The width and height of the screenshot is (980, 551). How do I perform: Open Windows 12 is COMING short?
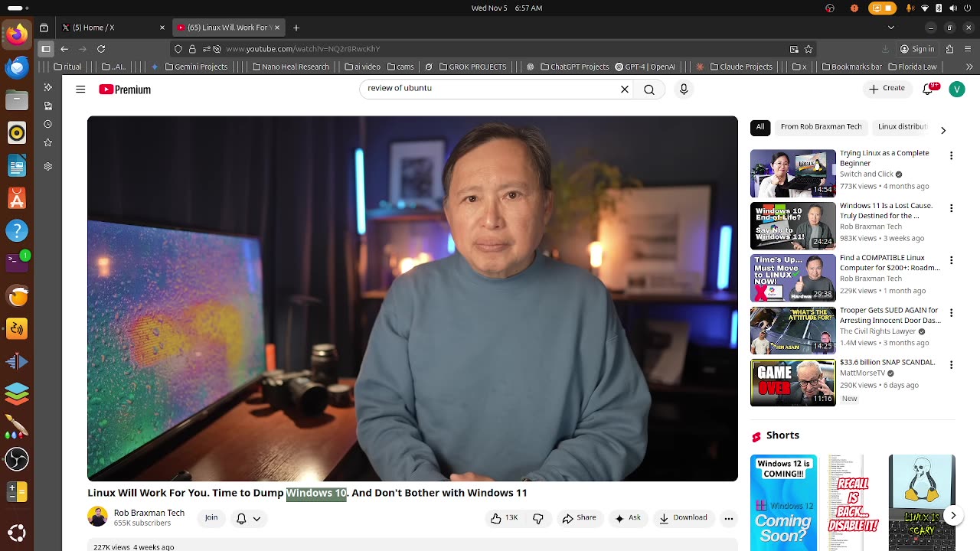tap(783, 503)
